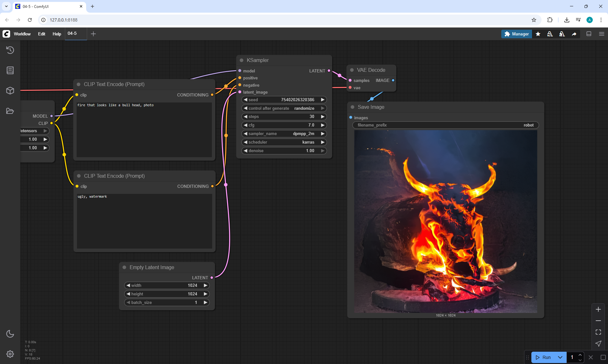Viewport: 608px width, 364px height.
Task: Click the share arrow toolbar icon
Action: coord(574,34)
